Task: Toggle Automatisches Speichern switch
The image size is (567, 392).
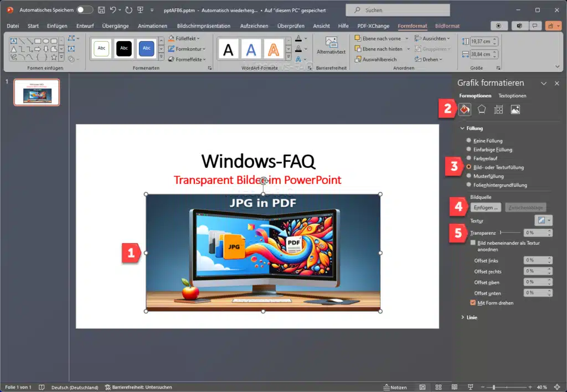Action: (x=85, y=10)
